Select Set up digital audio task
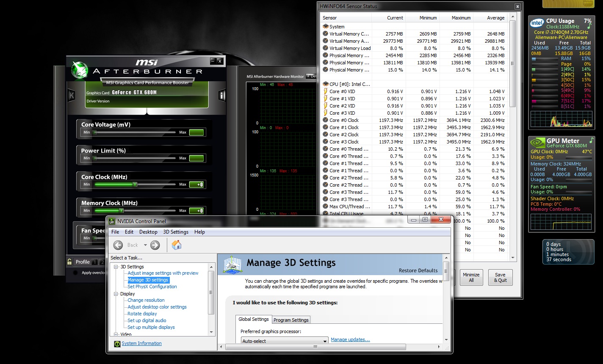 (147, 320)
